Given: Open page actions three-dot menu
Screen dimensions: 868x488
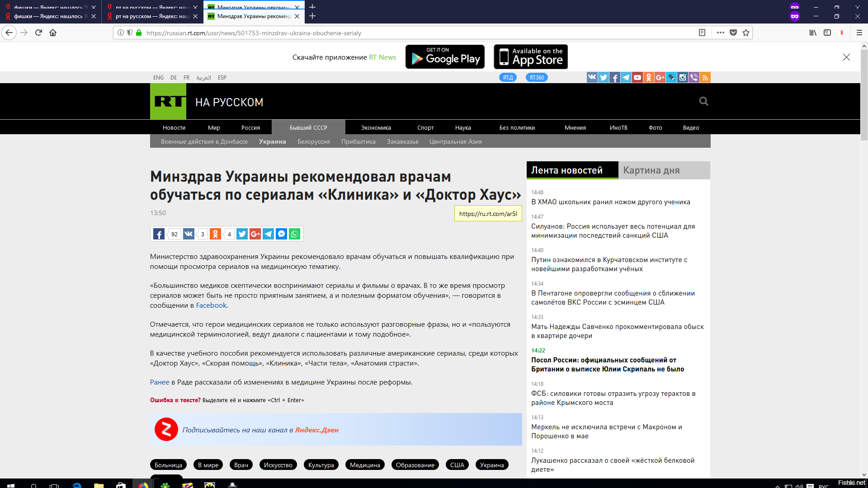Looking at the screenshot, I should tap(721, 33).
